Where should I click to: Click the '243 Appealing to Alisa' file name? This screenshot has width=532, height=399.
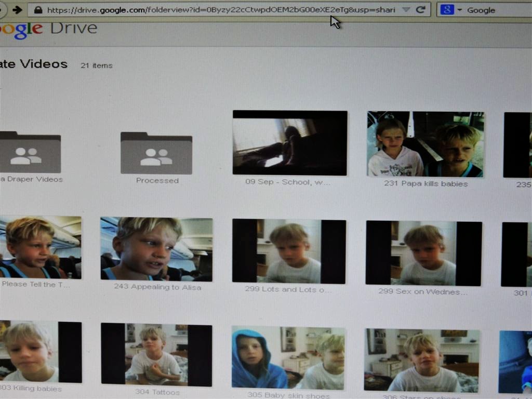(x=158, y=287)
